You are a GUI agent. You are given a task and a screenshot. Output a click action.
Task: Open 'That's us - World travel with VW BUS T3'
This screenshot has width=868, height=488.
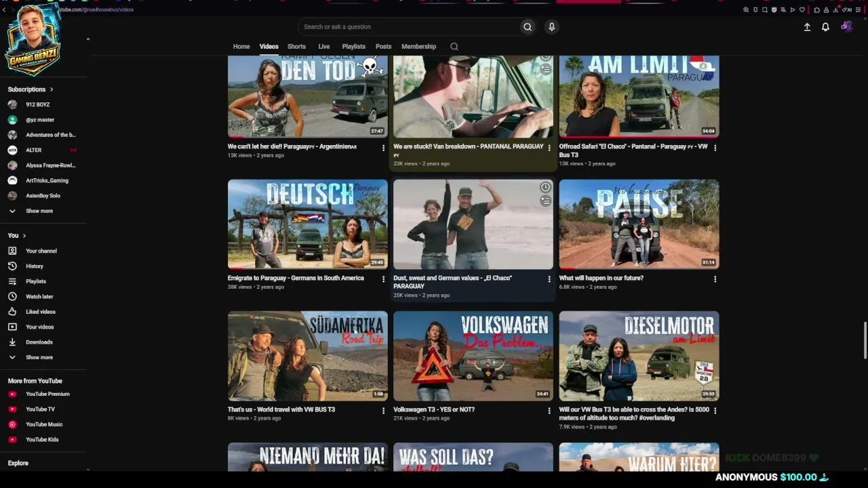click(281, 409)
